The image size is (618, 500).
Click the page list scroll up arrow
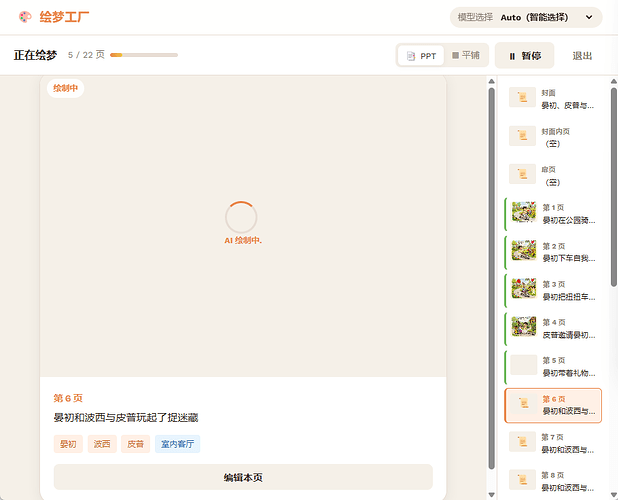point(614,81)
